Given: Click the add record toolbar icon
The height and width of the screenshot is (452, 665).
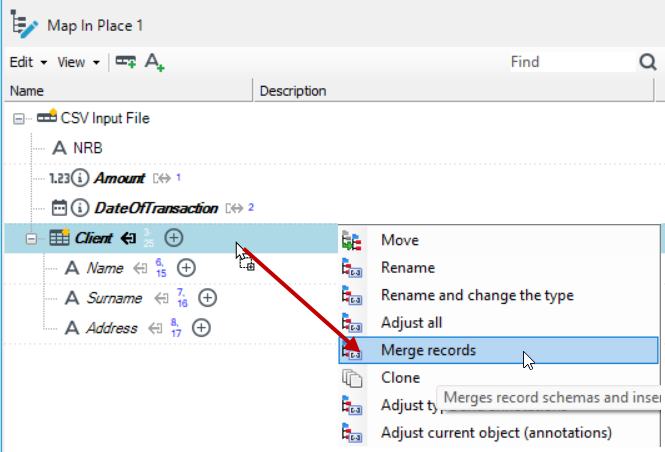Looking at the screenshot, I should coord(126,62).
